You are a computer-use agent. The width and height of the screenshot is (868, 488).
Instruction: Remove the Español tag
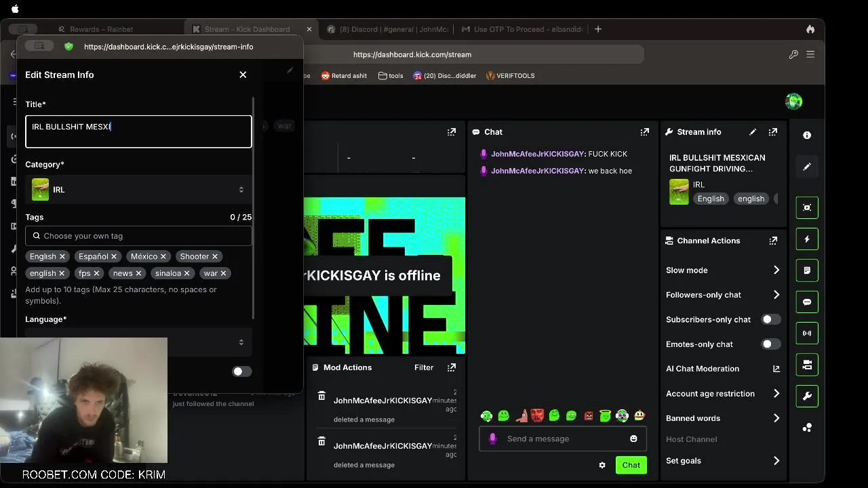pos(114,256)
